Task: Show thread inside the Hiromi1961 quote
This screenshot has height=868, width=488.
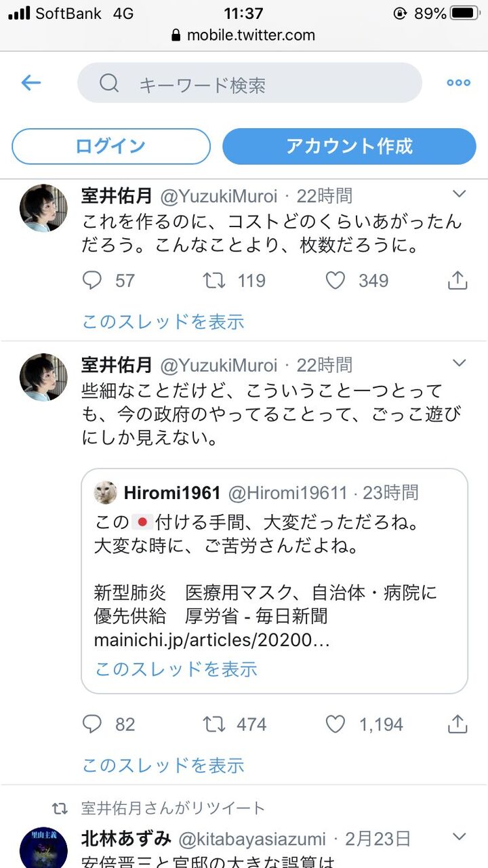Action: [x=176, y=669]
